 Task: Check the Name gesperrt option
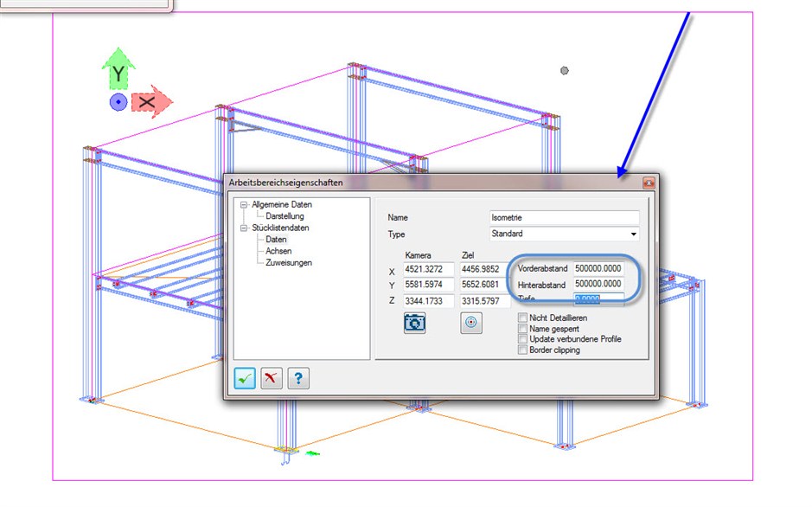(x=521, y=328)
